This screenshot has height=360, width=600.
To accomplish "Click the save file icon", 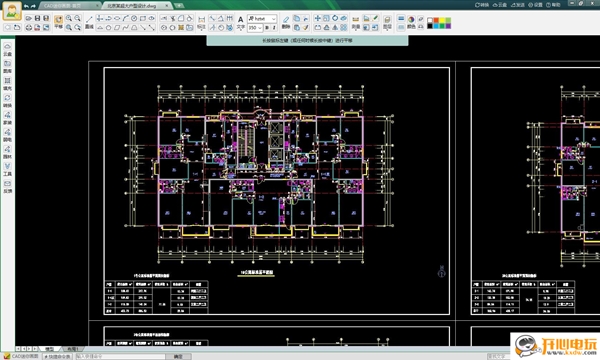I will (x=38, y=18).
